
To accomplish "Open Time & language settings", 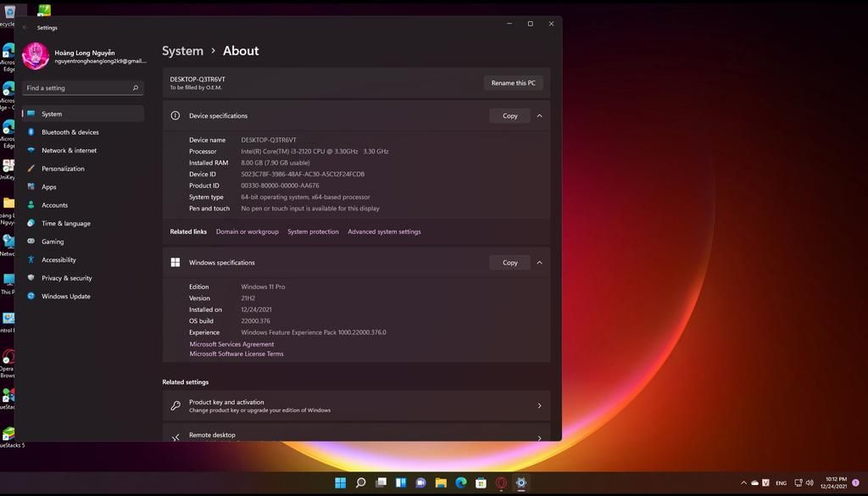I will coord(83,223).
